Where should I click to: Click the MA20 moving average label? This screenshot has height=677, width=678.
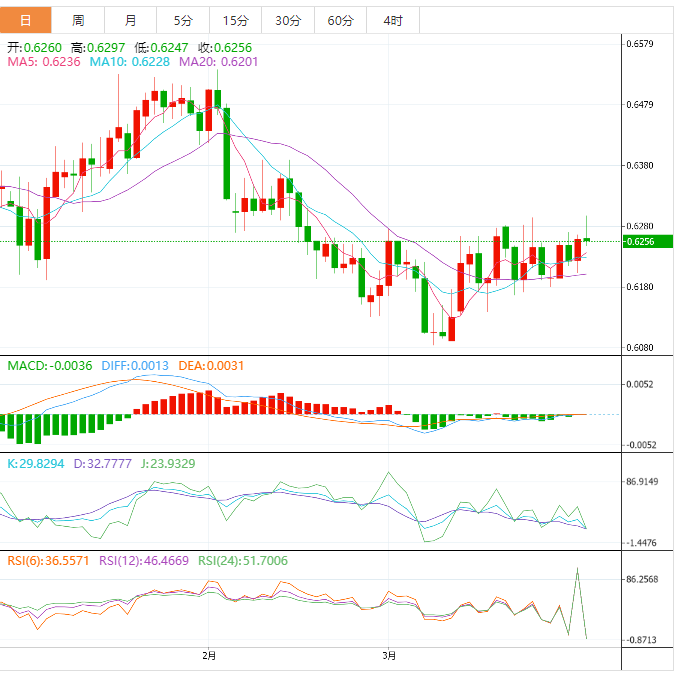pos(218,62)
